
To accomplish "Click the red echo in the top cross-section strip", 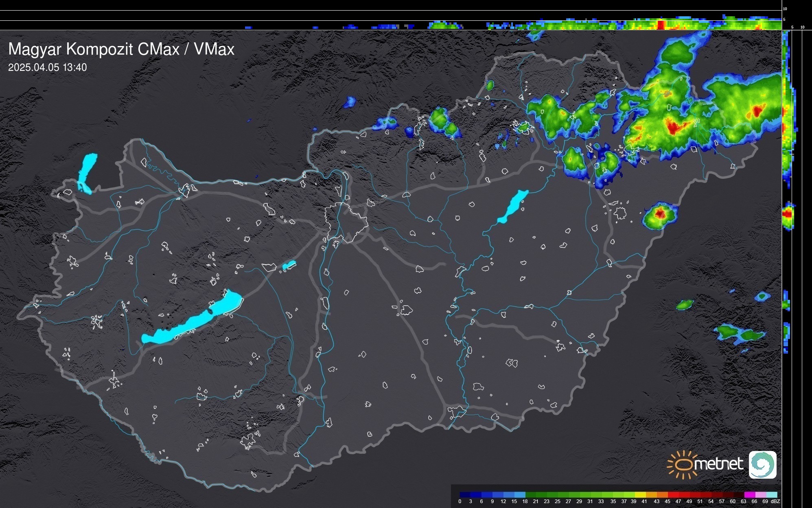I will point(661,24).
